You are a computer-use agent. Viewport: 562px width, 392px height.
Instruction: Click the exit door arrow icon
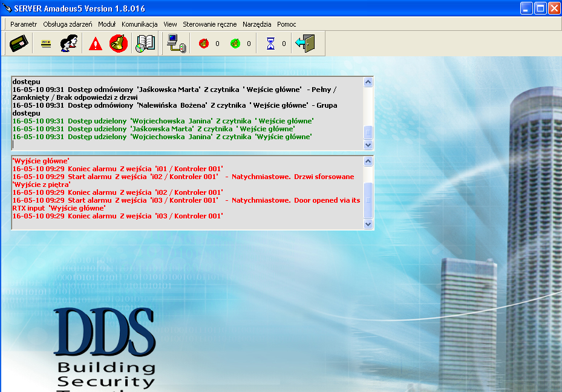305,44
